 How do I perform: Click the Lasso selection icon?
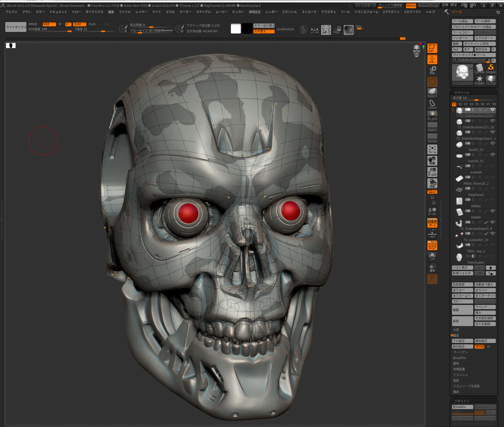click(432, 104)
